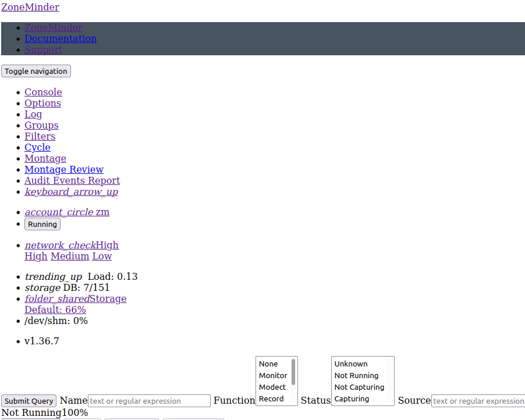Open the Support link
Screen dimensions: 525x420
pos(43,49)
